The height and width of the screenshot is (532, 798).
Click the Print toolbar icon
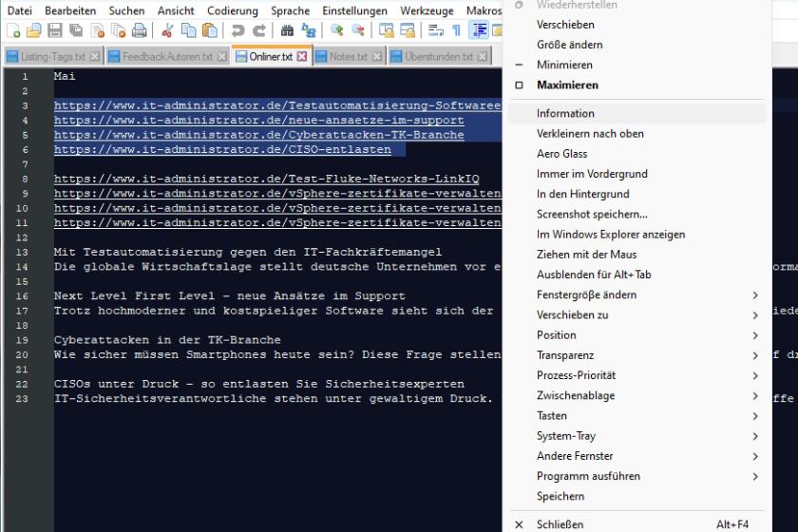[x=139, y=30]
